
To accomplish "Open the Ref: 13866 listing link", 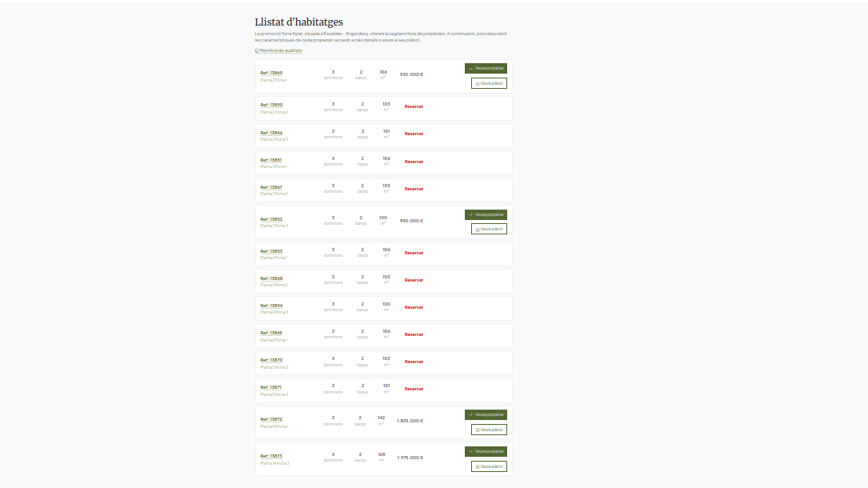I will pyautogui.click(x=271, y=133).
